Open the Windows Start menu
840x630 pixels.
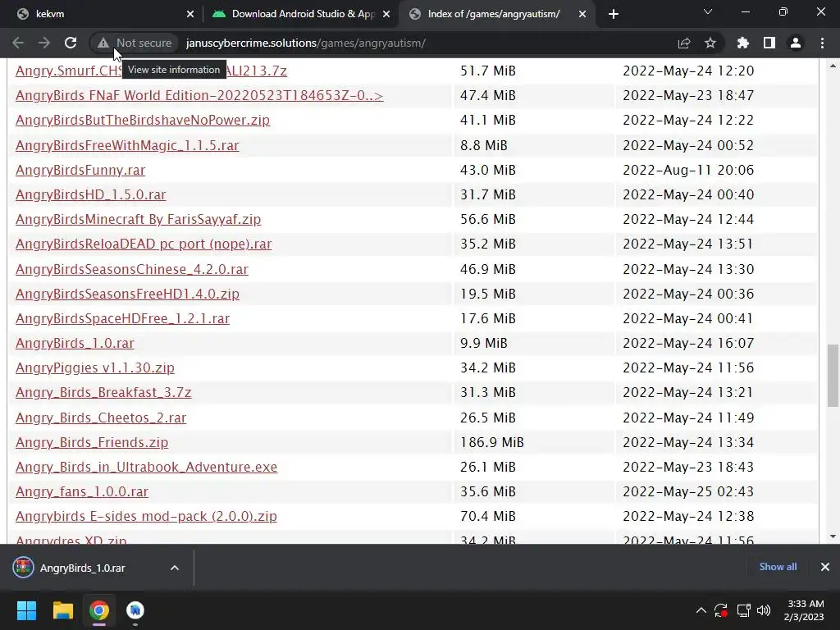pyautogui.click(x=26, y=610)
